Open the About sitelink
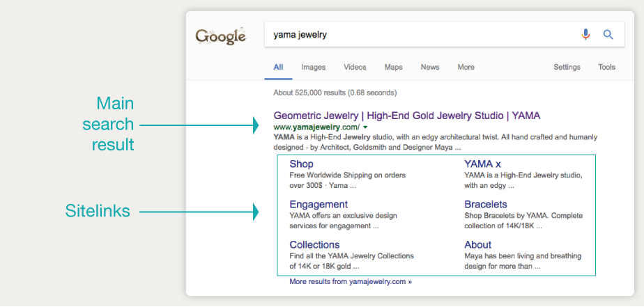Image resolution: width=644 pixels, height=307 pixels. [x=477, y=245]
